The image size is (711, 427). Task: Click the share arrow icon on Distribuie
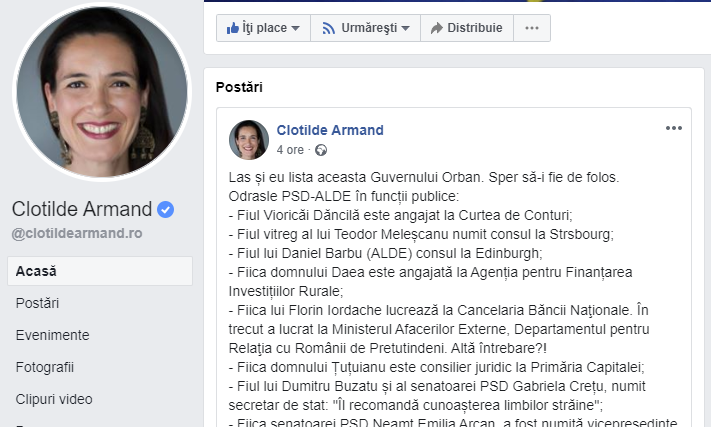pyautogui.click(x=437, y=28)
